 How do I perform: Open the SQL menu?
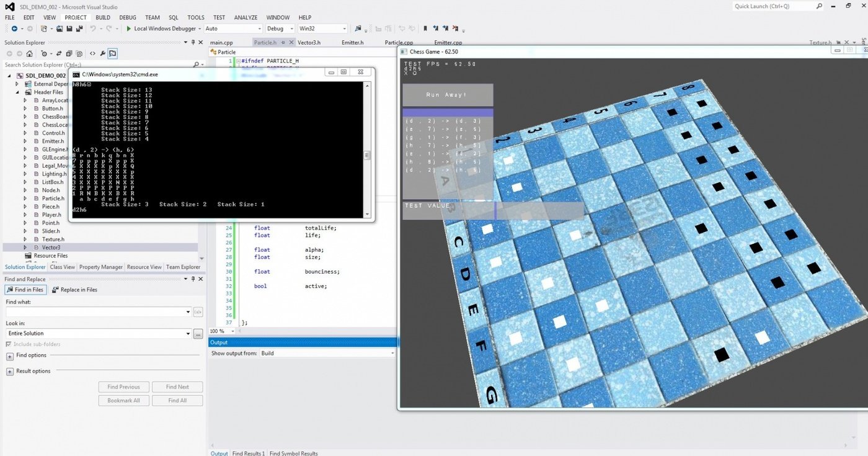click(x=174, y=17)
